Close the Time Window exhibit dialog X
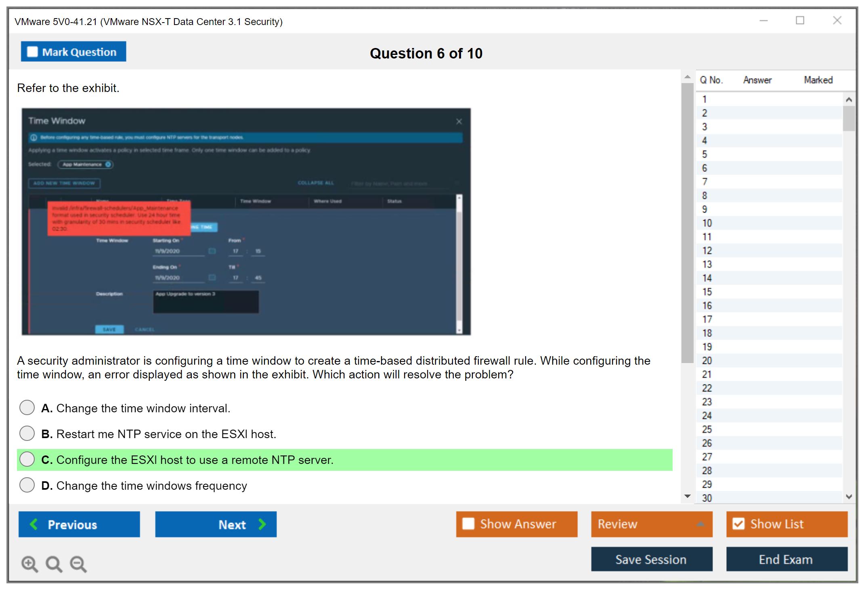The width and height of the screenshot is (868, 593). click(459, 121)
